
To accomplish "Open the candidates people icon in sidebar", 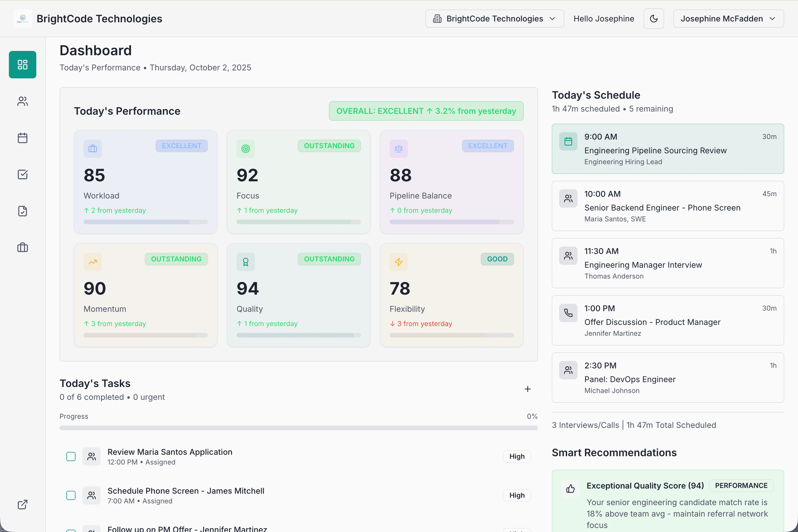I will 22,101.
